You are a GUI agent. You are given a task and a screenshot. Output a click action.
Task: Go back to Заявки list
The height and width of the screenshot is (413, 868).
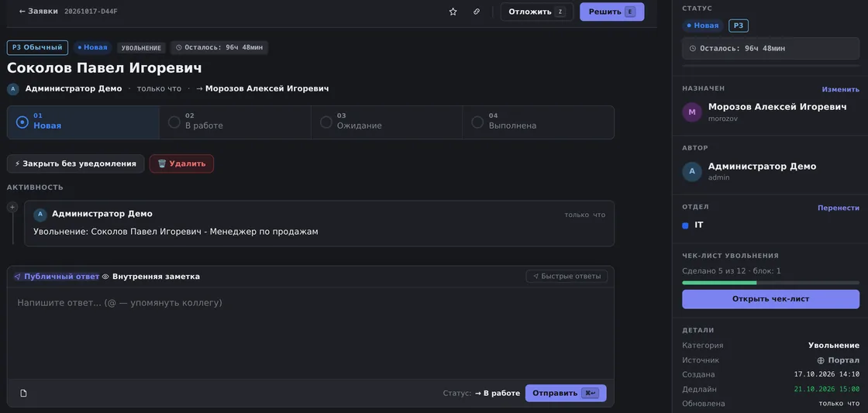(x=38, y=11)
